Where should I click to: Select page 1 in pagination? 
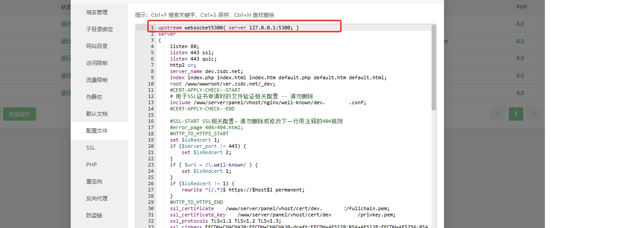(x=516, y=114)
